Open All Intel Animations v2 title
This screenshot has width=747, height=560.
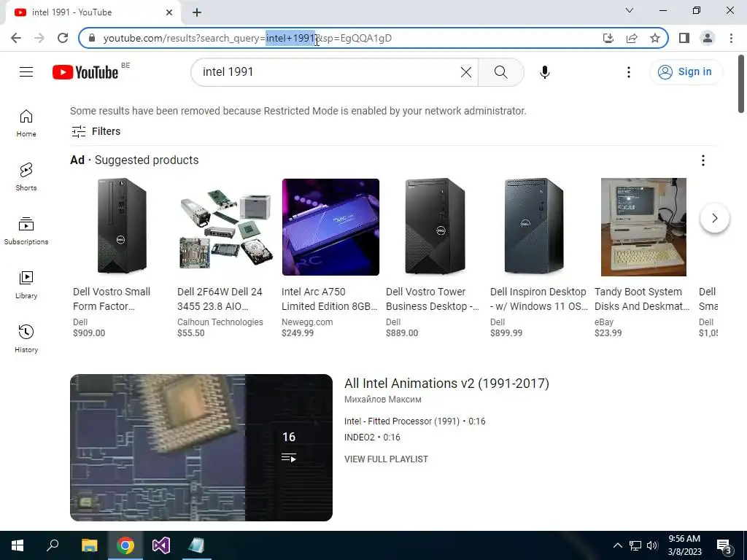click(x=447, y=384)
